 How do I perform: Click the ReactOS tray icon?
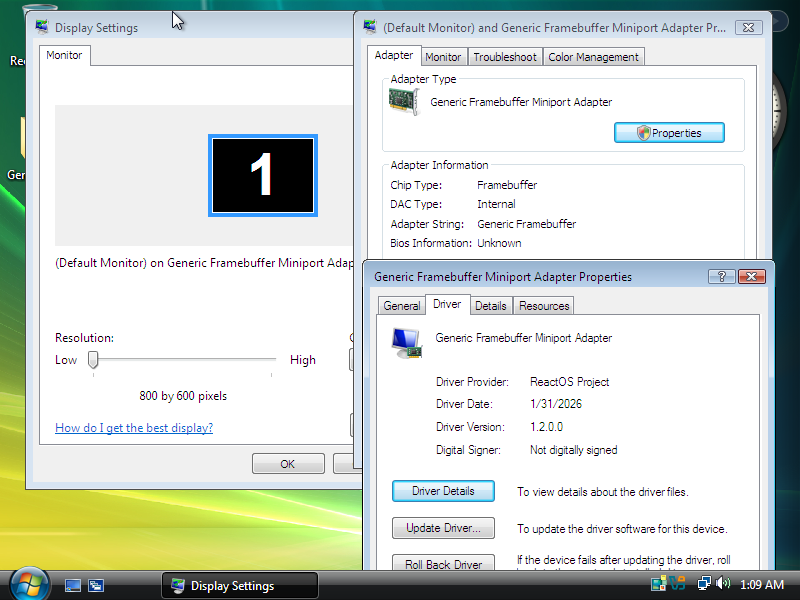tap(677, 584)
